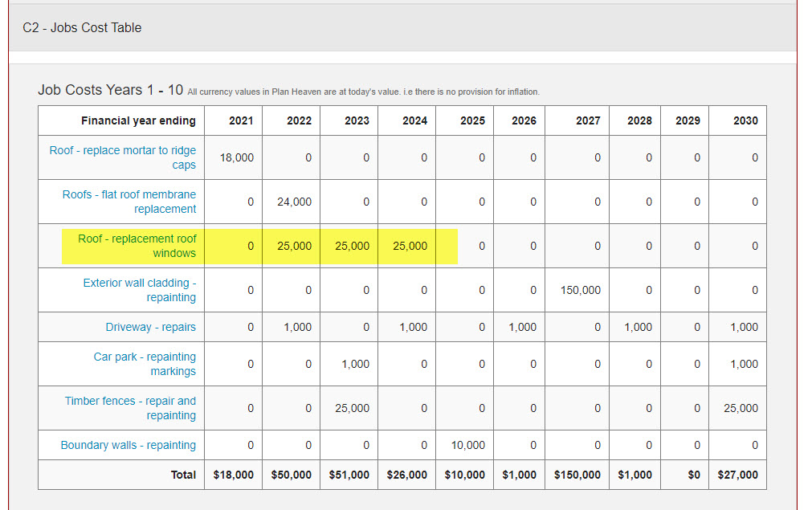Image resolution: width=812 pixels, height=510 pixels.
Task: Click the $0 total under 2029
Action: [x=683, y=475]
